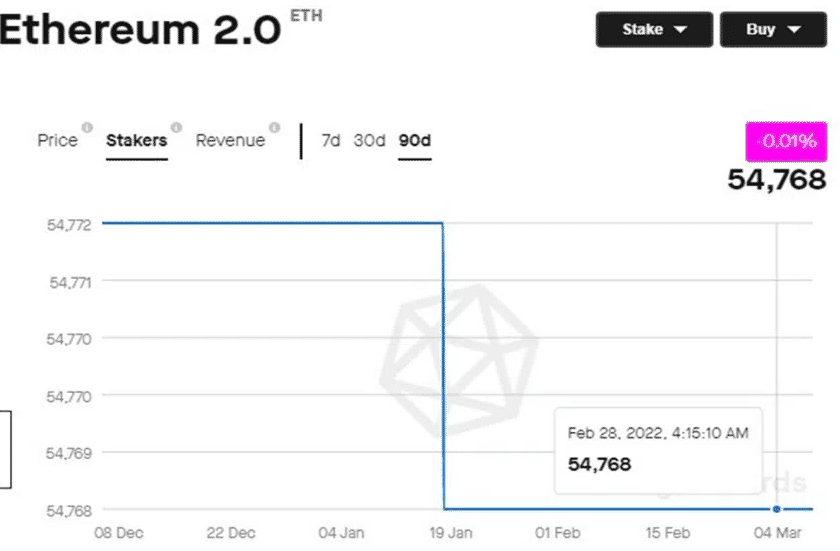The width and height of the screenshot is (840, 551).
Task: Select the 90d time range
Action: (x=414, y=141)
